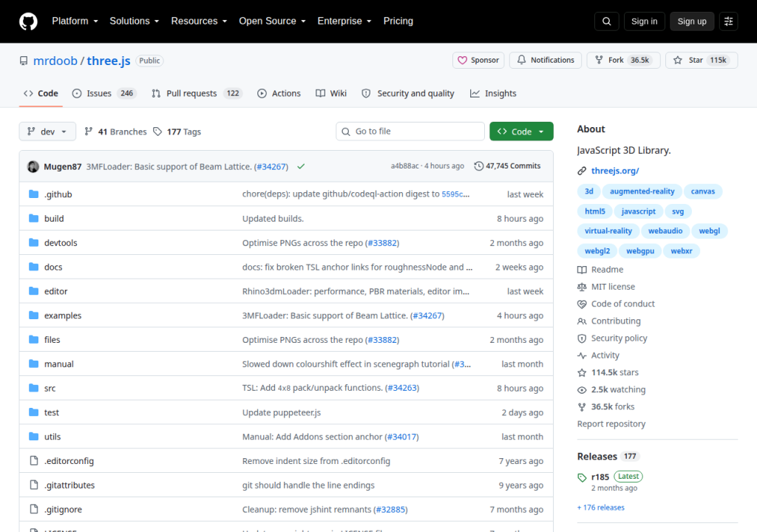This screenshot has width=757, height=532.
Task: Click the tag icon beside r185
Action: tap(582, 477)
